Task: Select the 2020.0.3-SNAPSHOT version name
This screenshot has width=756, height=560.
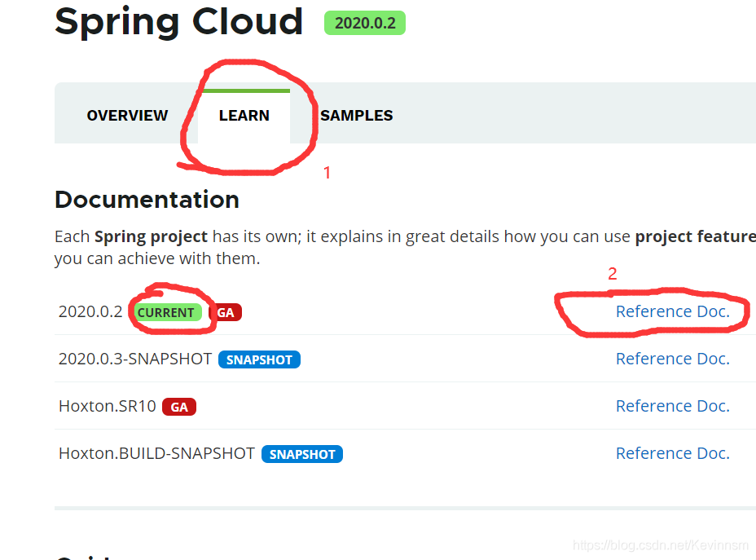Action: pyautogui.click(x=135, y=359)
